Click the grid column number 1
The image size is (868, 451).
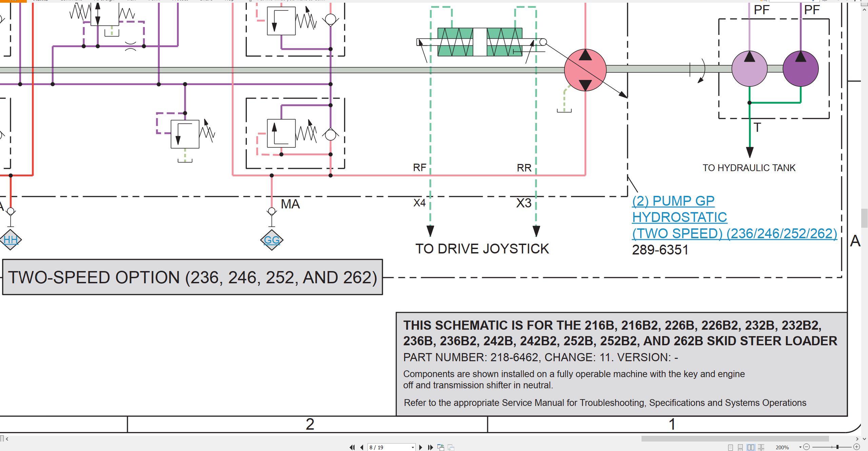(672, 424)
